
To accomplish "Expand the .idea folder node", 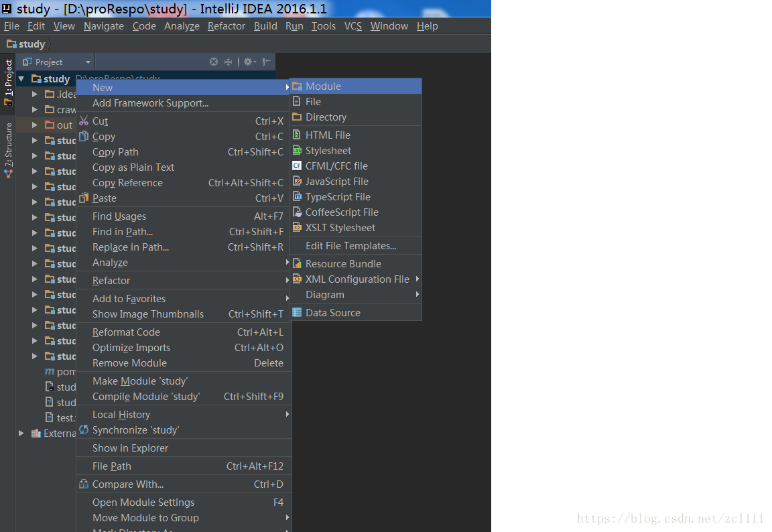I will click(34, 94).
